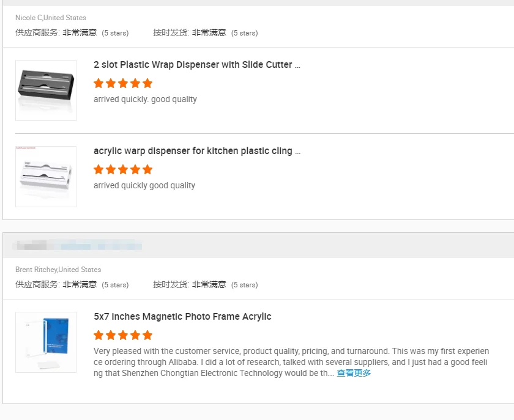This screenshot has width=514, height=420.
Task: Open '5x7 Inches Magnetic Photo Frame Acrylic' title
Action: pyautogui.click(x=182, y=317)
